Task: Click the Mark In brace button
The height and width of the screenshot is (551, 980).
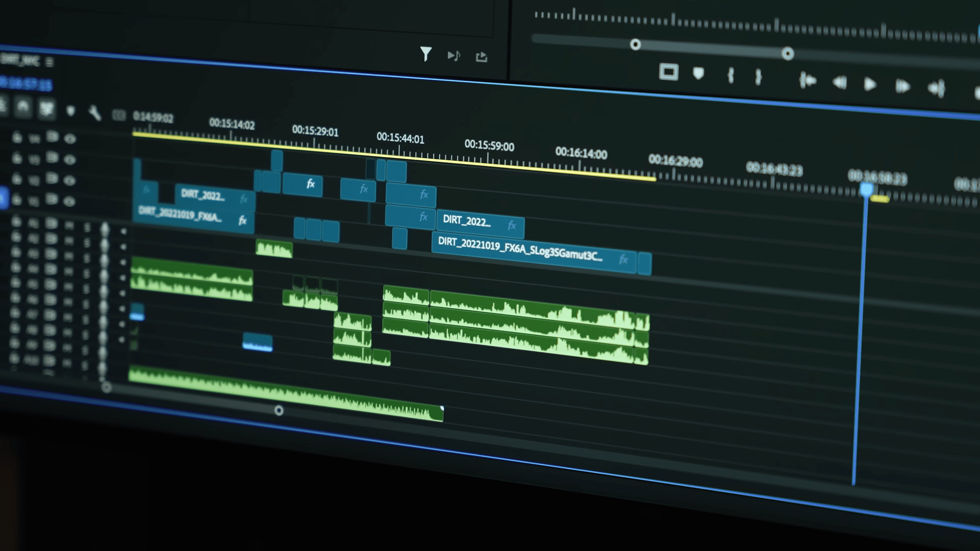Action: click(730, 75)
